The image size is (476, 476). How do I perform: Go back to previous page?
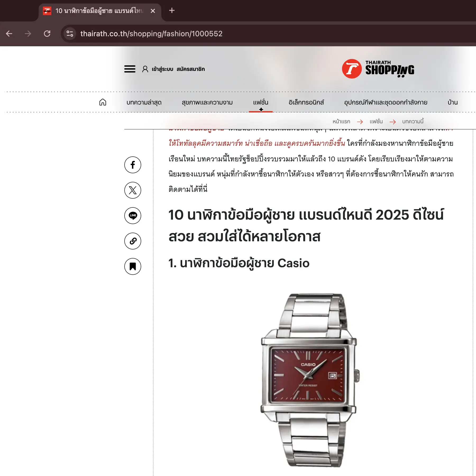tap(9, 34)
